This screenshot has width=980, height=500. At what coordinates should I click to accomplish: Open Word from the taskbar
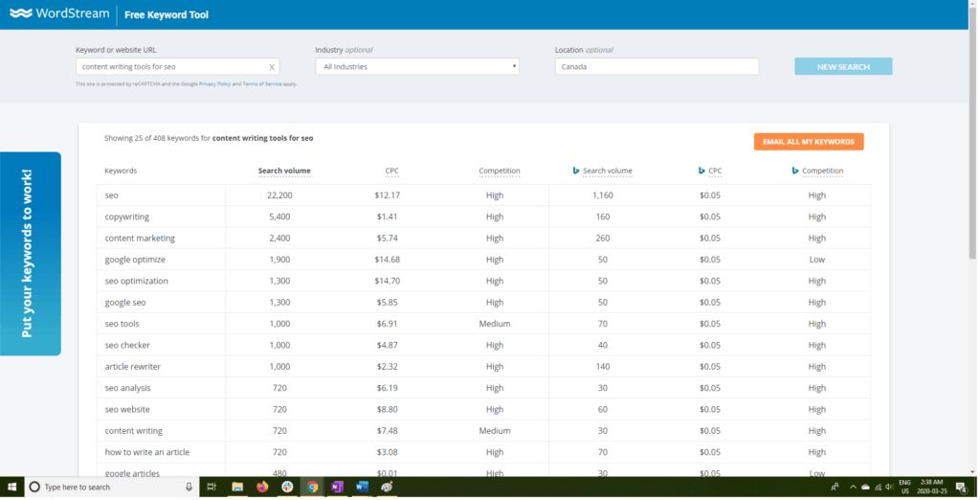tap(362, 489)
